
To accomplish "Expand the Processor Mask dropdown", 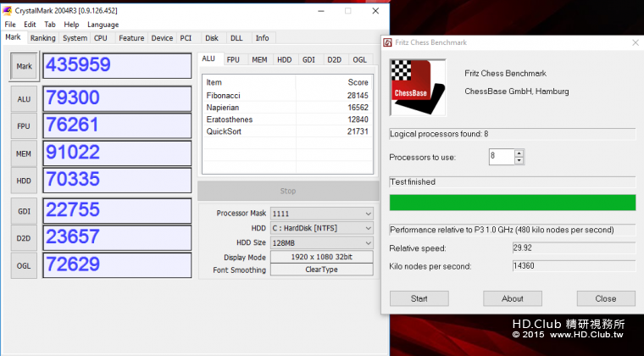I will coord(322,214).
